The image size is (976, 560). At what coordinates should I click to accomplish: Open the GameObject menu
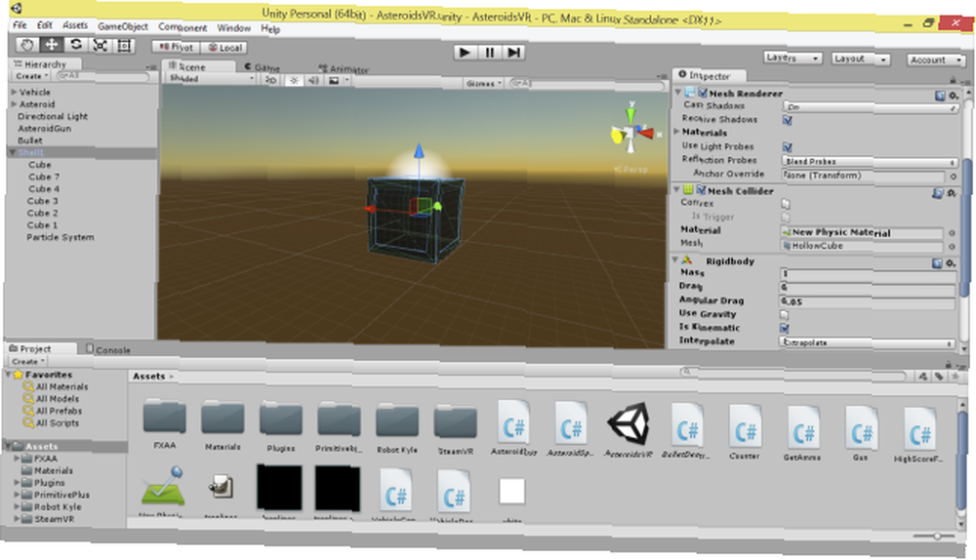pos(123,26)
